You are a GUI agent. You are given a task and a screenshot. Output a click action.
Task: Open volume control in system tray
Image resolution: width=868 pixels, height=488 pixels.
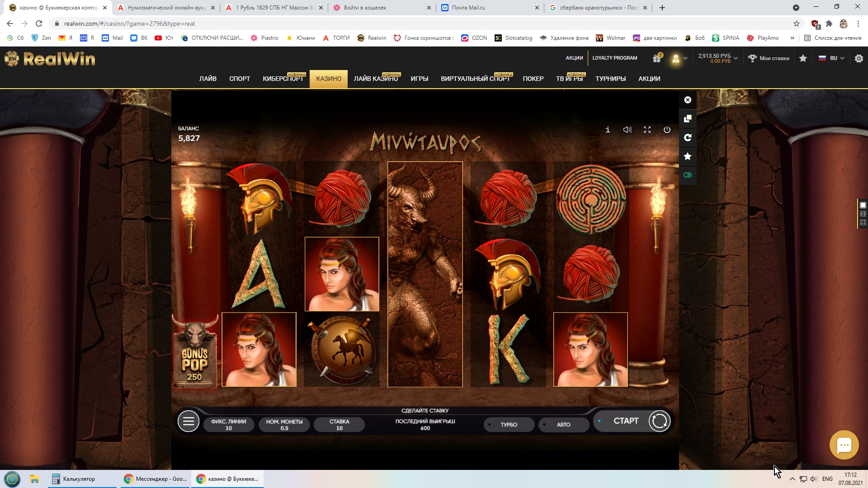814,479
